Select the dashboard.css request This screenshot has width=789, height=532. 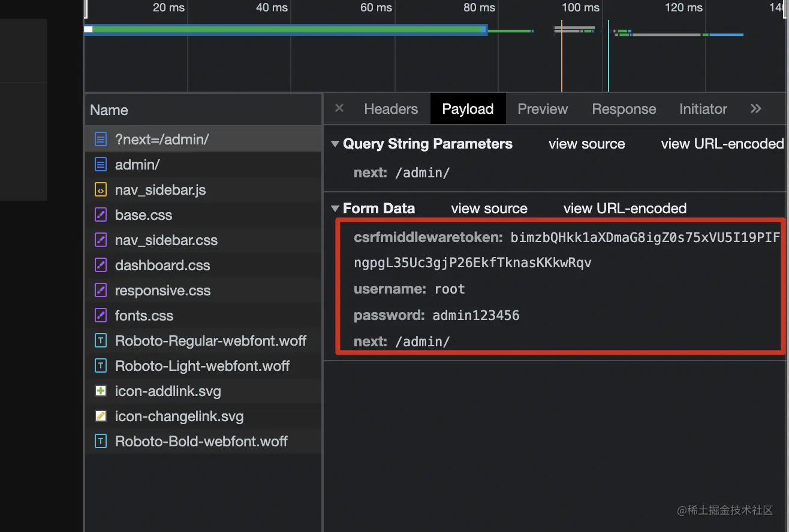click(203, 265)
